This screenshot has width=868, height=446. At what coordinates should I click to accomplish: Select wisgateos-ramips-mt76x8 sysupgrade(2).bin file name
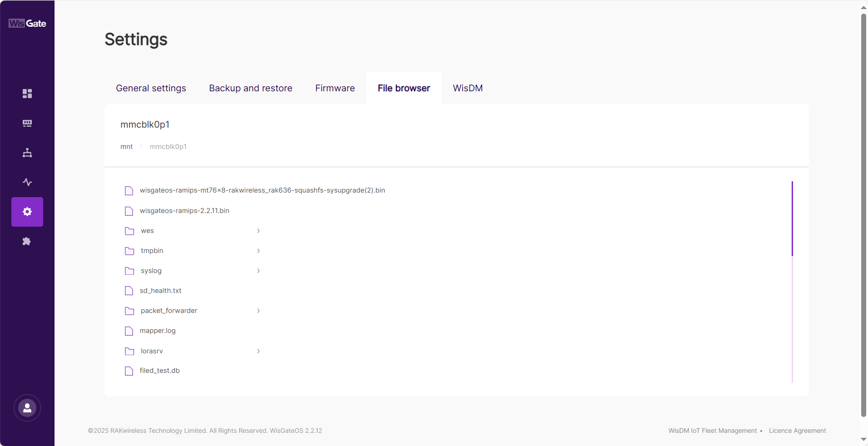click(262, 190)
